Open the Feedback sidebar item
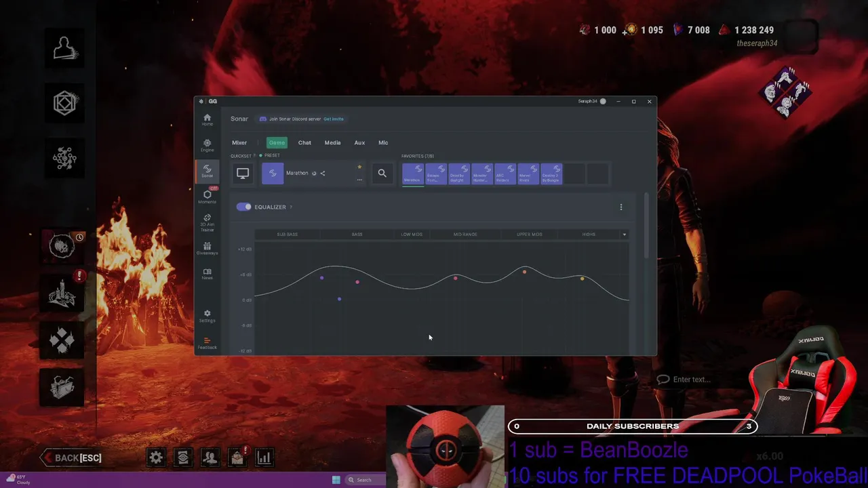Screen dimensions: 868x488 207,343
